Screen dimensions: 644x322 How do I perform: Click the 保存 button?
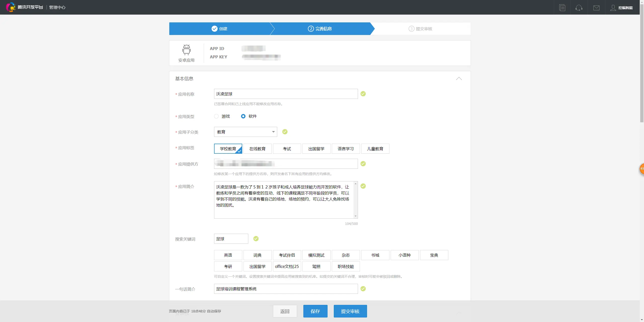315,311
